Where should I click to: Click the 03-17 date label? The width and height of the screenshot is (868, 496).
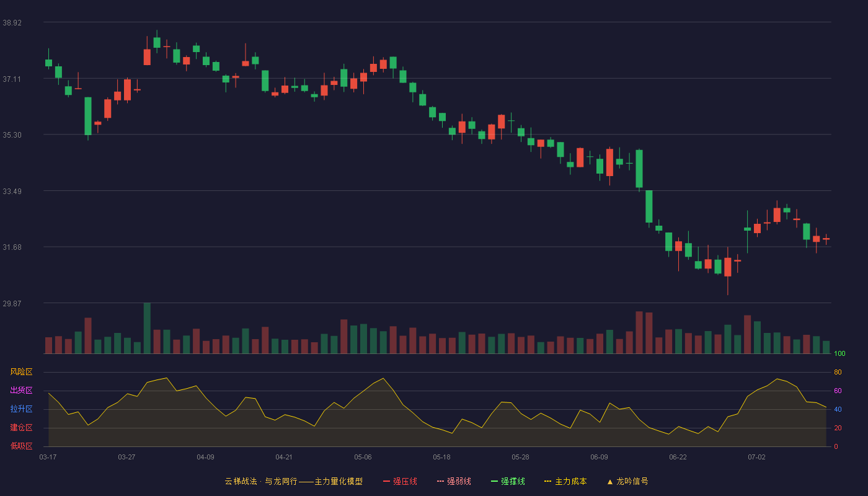click(x=48, y=457)
